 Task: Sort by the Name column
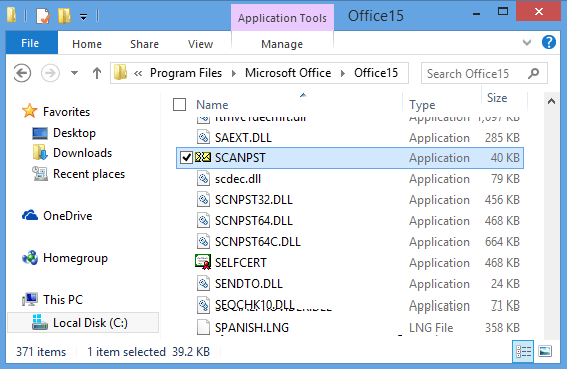point(212,105)
